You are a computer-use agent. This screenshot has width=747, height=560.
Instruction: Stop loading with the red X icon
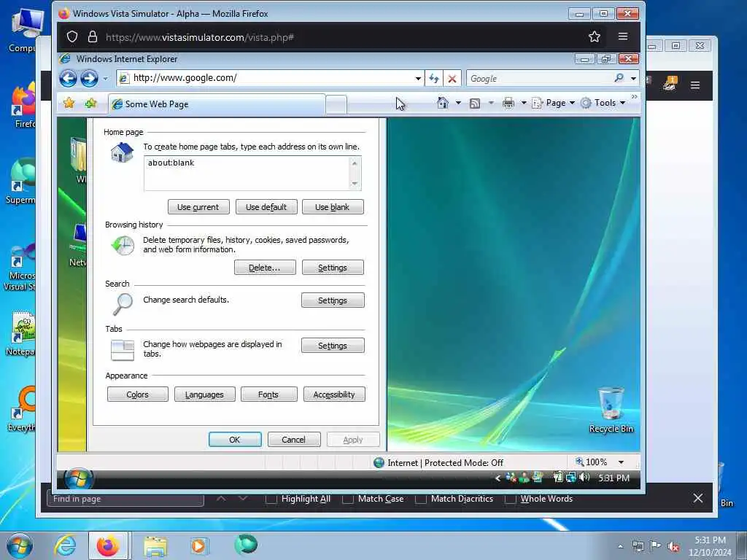pos(452,79)
